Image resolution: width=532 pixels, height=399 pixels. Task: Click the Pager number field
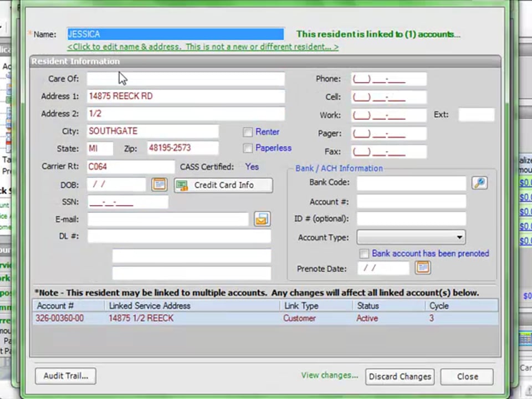coord(389,134)
